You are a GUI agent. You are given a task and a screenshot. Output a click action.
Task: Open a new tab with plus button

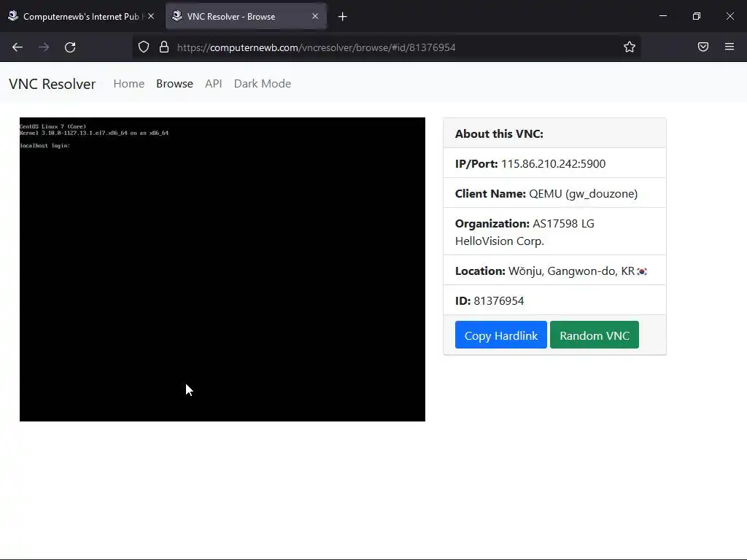point(343,17)
